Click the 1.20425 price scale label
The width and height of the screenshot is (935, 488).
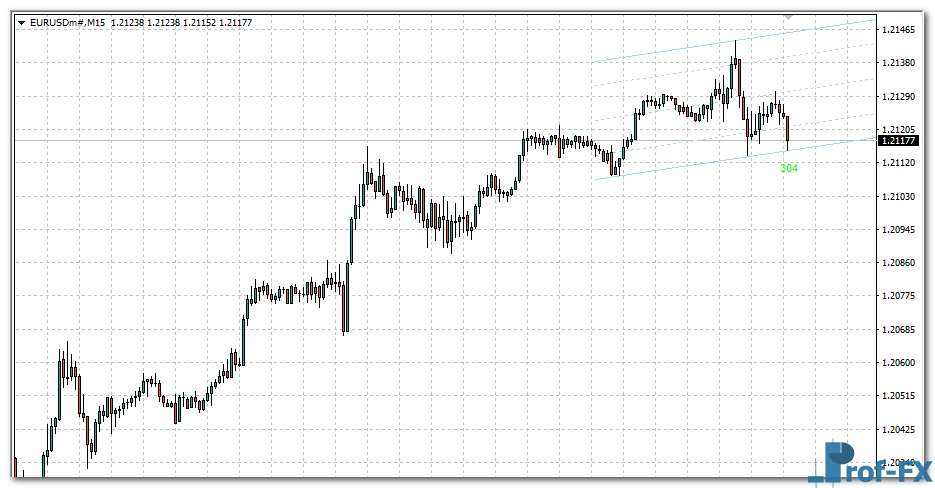(x=901, y=430)
